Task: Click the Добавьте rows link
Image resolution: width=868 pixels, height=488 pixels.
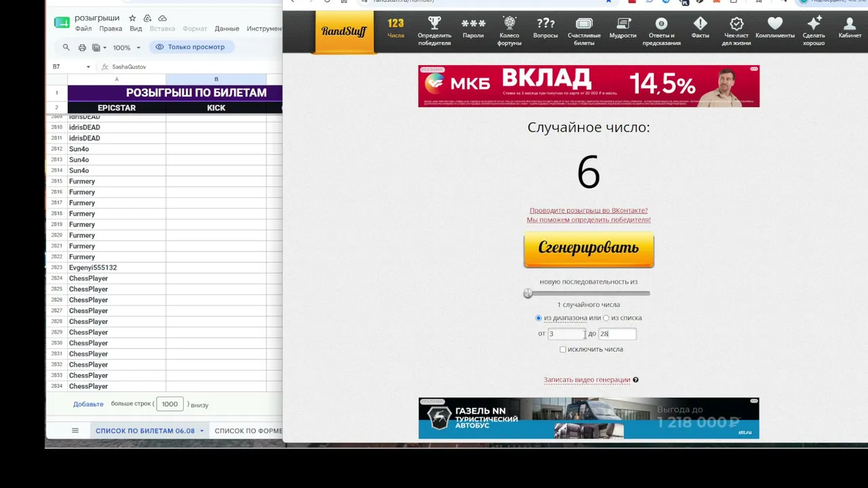Action: tap(88, 404)
